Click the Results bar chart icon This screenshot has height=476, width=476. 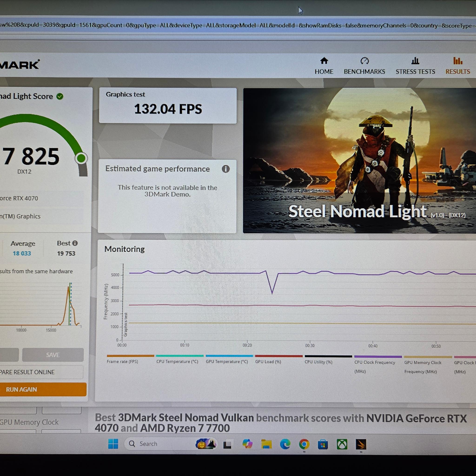coord(458,61)
